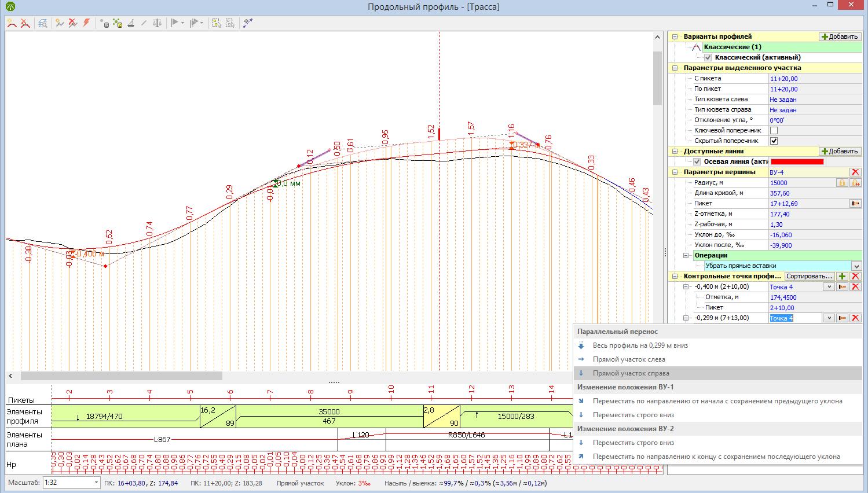This screenshot has width=868, height=493.
Task: Click Добавить button in Варианты профилей
Action: pos(839,36)
